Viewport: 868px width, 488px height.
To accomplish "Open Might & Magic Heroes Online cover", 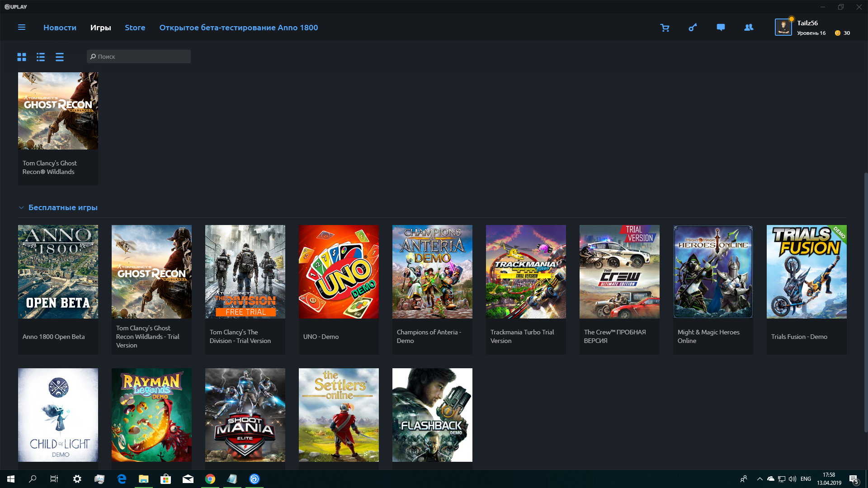I will click(713, 272).
